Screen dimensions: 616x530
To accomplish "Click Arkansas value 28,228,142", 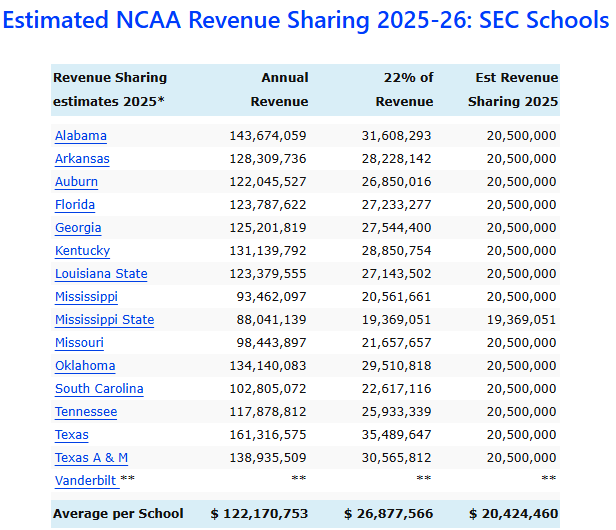I will [x=396, y=159].
